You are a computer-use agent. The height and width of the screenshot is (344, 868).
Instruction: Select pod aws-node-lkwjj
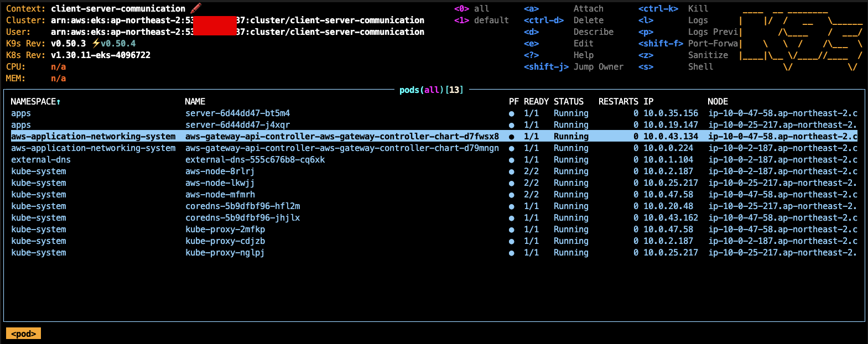(220, 183)
